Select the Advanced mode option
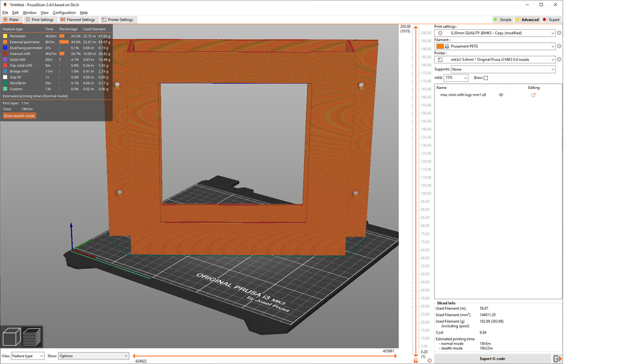638x364 pixels. pyautogui.click(x=527, y=19)
